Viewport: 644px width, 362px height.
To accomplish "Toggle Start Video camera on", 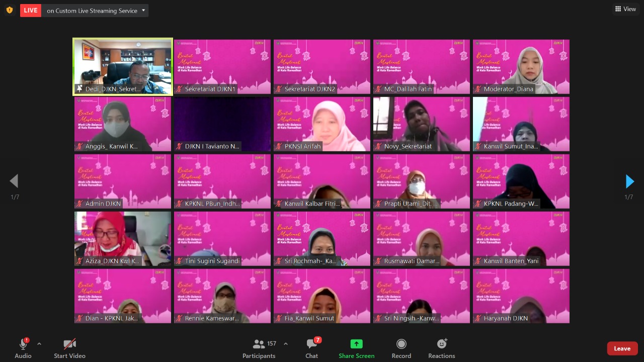I will 69,344.
